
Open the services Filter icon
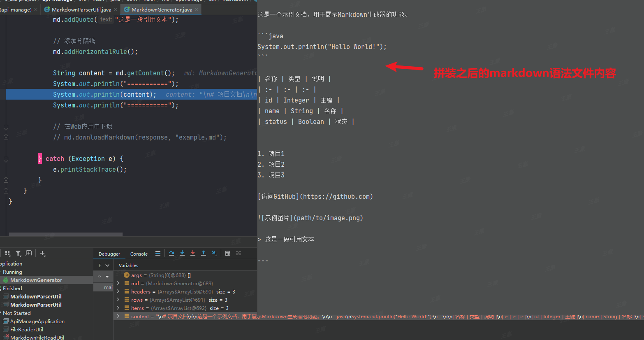click(19, 254)
